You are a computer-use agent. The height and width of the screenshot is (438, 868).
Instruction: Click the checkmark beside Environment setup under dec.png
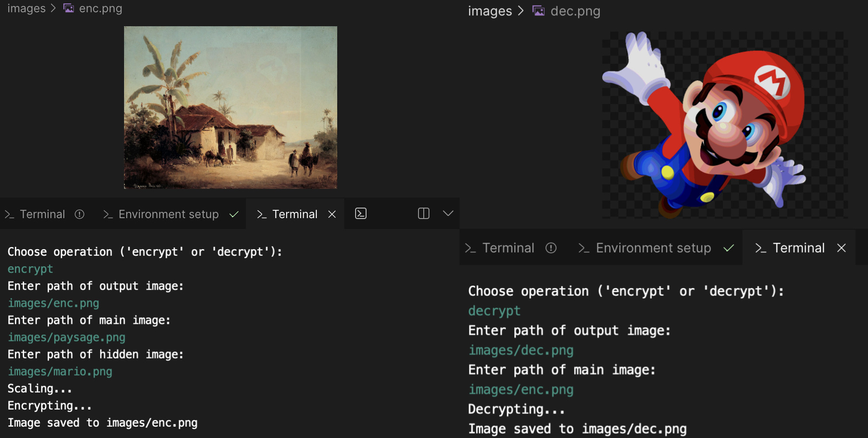[x=728, y=248]
